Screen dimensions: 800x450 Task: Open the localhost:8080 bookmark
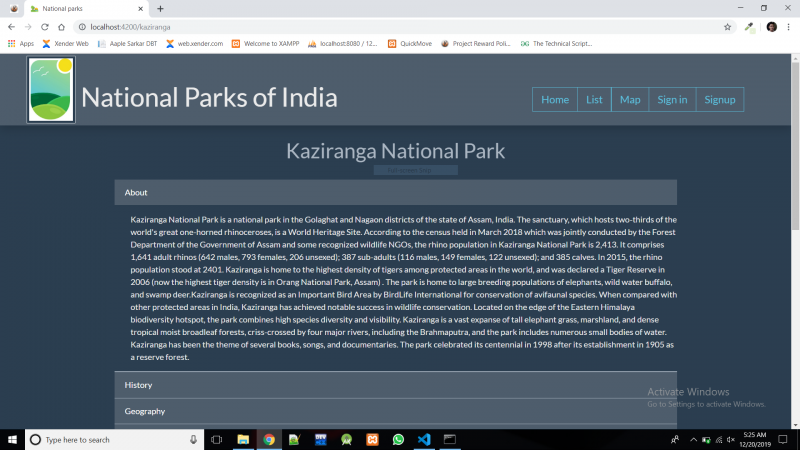(342, 44)
